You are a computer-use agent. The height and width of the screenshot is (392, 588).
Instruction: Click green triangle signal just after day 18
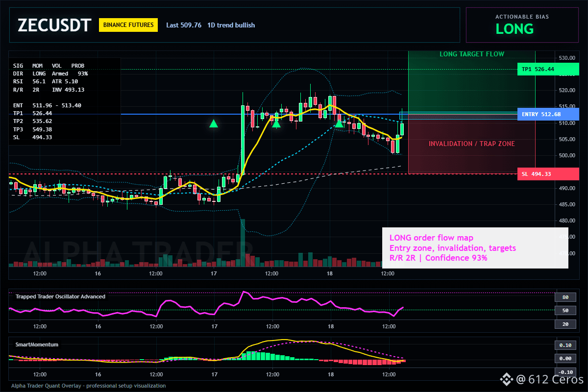pyautogui.click(x=339, y=124)
